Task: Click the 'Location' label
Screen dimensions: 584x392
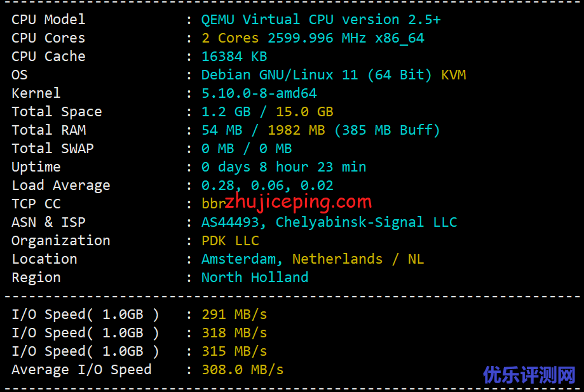Action: click(44, 259)
